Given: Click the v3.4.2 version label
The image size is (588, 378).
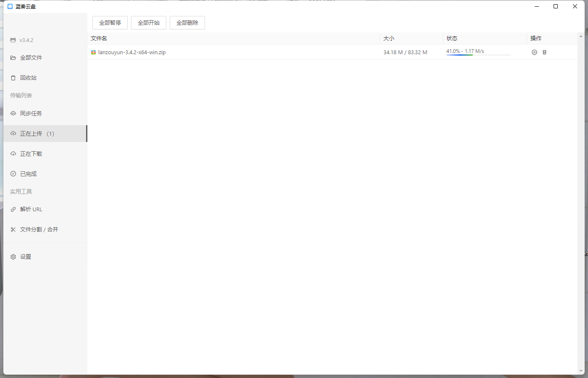Looking at the screenshot, I should [x=26, y=40].
